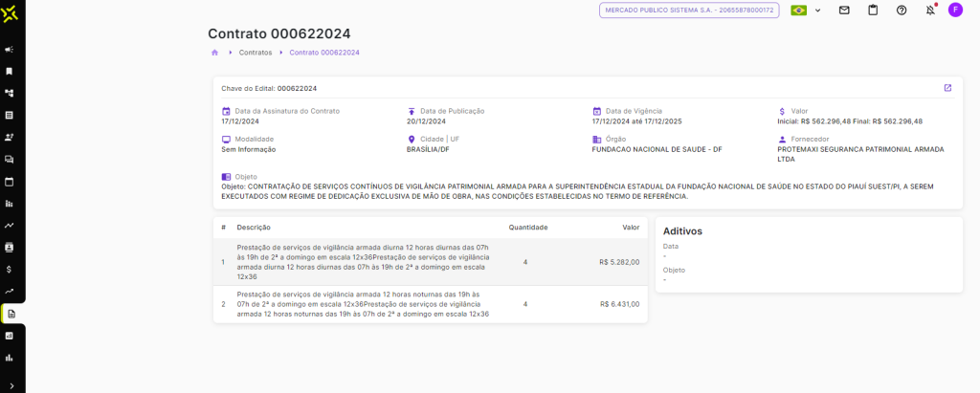Screen dimensions: 980x393
Task: Open the user avatar F menu
Action: pyautogui.click(x=955, y=11)
